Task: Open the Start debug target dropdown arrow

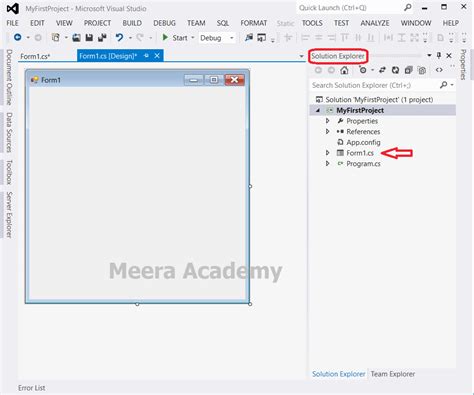Action: click(x=192, y=38)
